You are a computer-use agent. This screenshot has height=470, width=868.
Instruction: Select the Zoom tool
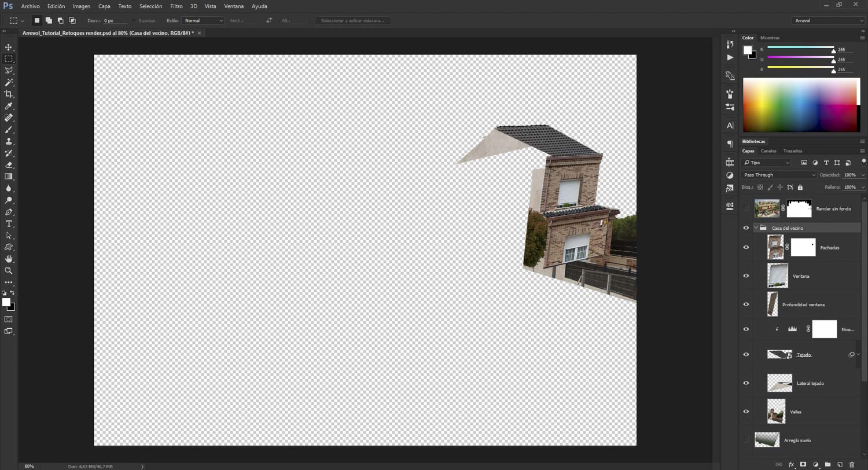click(x=9, y=270)
